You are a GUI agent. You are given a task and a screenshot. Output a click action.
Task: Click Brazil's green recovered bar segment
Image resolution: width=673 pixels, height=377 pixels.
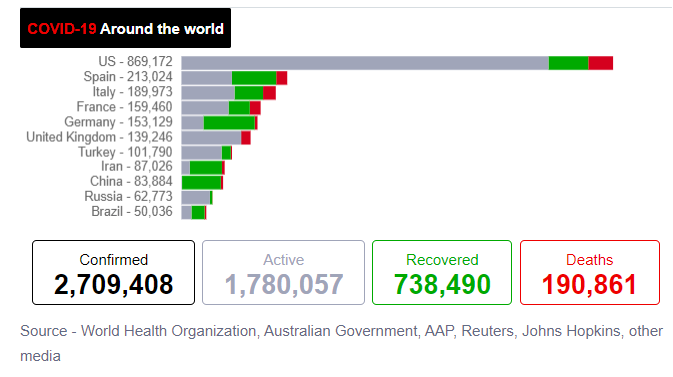[198, 213]
